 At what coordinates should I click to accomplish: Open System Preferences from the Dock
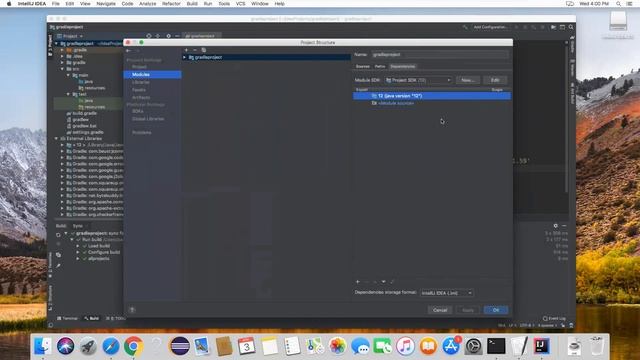pyautogui.click(x=473, y=346)
